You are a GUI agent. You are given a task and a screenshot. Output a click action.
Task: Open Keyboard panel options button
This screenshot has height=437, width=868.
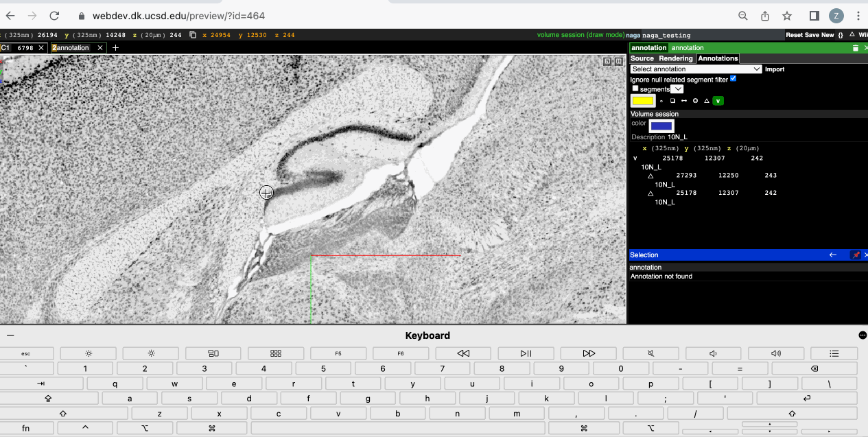(x=863, y=335)
